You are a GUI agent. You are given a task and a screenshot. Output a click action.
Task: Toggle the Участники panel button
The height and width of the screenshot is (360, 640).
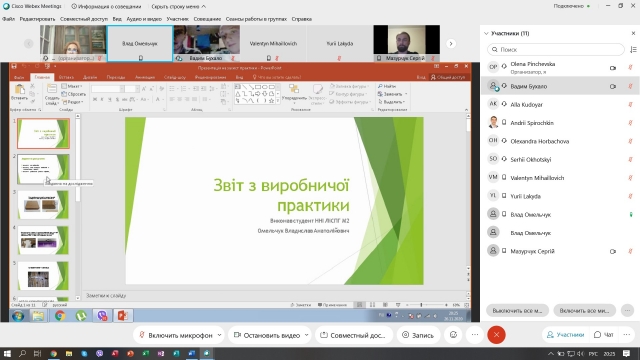click(565, 335)
